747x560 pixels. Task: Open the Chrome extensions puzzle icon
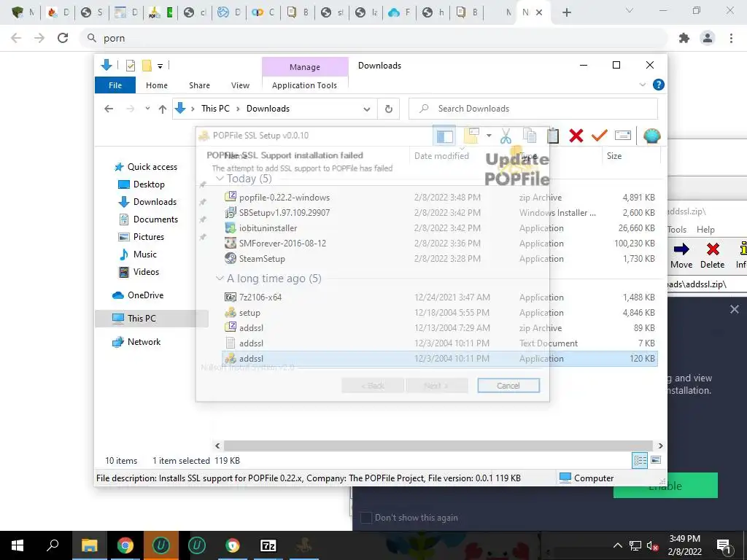pyautogui.click(x=684, y=38)
